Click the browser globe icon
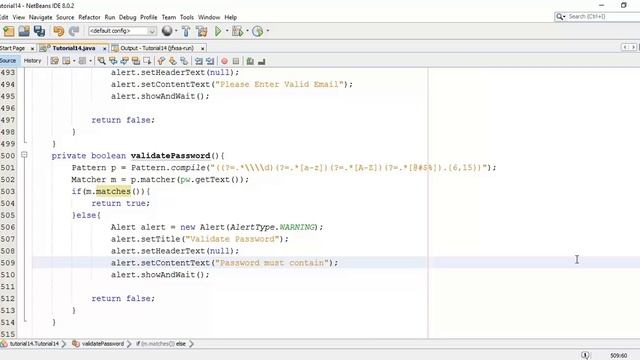The image size is (640, 360). [x=167, y=31]
